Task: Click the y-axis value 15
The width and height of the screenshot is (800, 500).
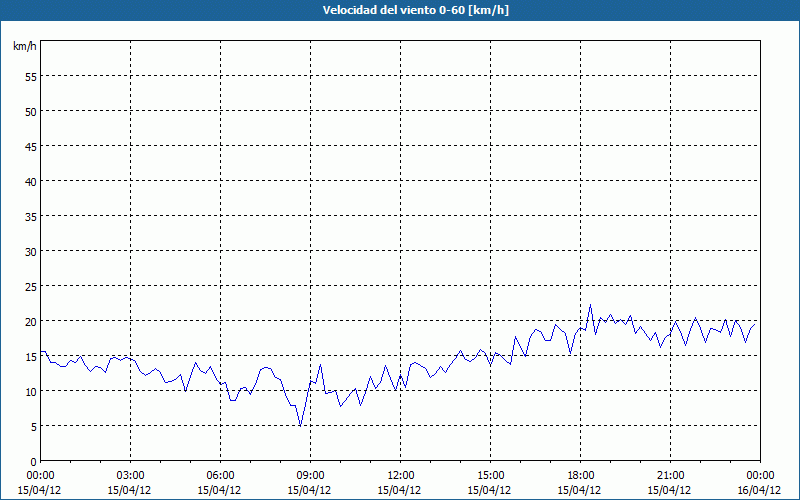Action: point(31,357)
